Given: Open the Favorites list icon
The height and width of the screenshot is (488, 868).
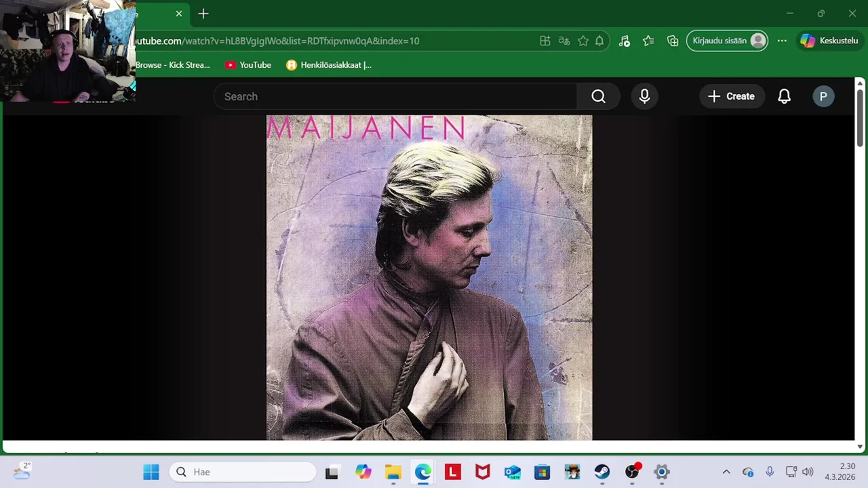Looking at the screenshot, I should (648, 41).
